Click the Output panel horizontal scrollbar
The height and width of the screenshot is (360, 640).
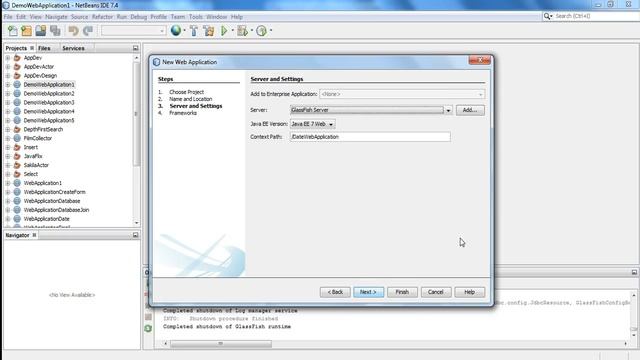(221, 344)
